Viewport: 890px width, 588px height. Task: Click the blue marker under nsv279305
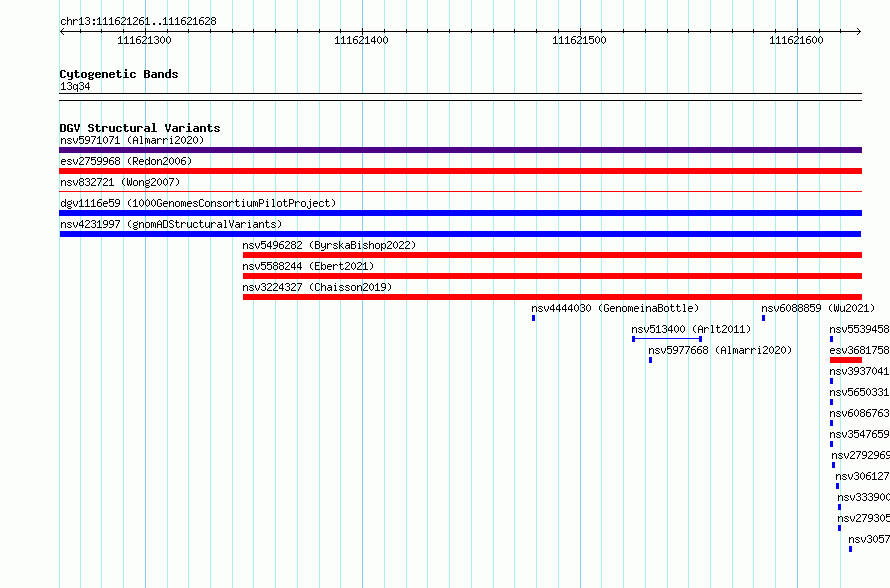840,528
